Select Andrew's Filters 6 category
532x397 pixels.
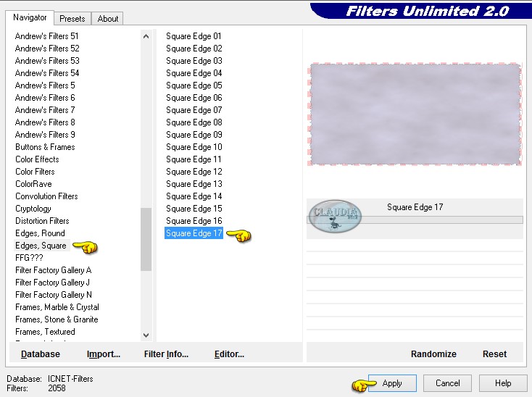[45, 98]
